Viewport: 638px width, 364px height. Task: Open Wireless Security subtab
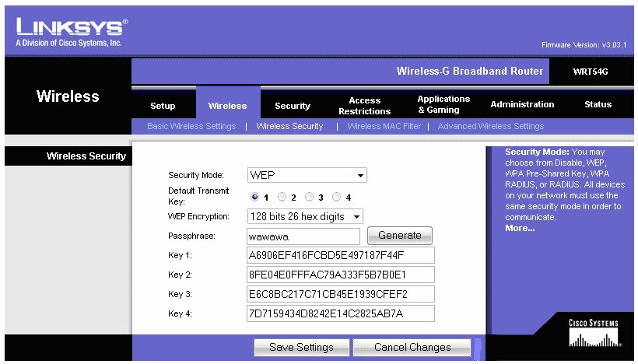pos(289,126)
